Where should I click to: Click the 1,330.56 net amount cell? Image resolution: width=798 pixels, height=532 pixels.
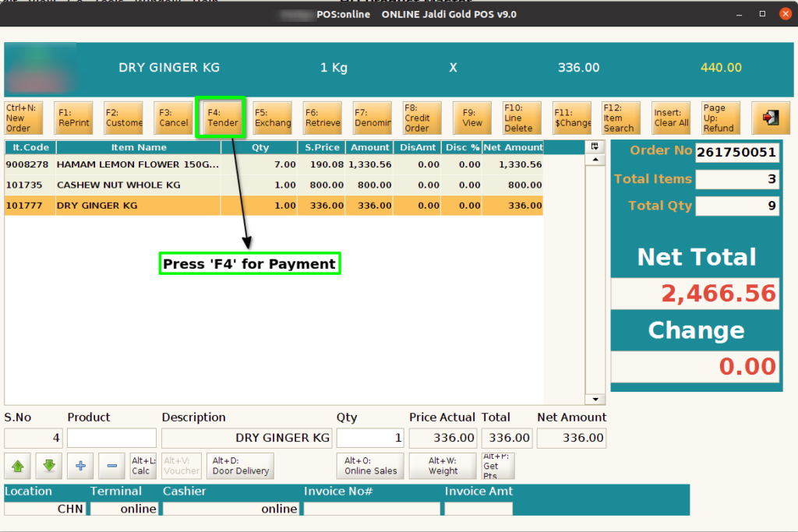[x=513, y=164]
